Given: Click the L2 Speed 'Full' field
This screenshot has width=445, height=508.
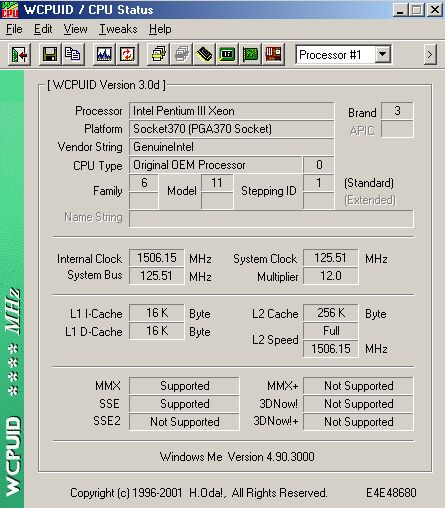Looking at the screenshot, I should (331, 331).
